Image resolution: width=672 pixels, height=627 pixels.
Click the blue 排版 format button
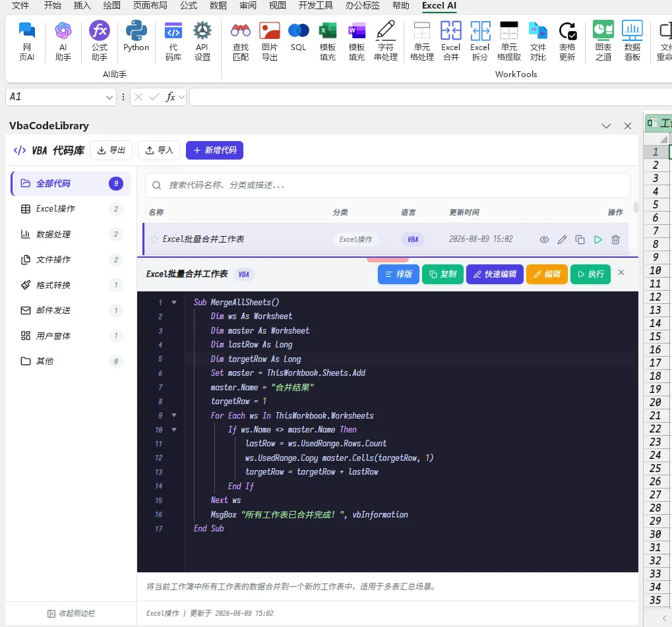pos(398,274)
